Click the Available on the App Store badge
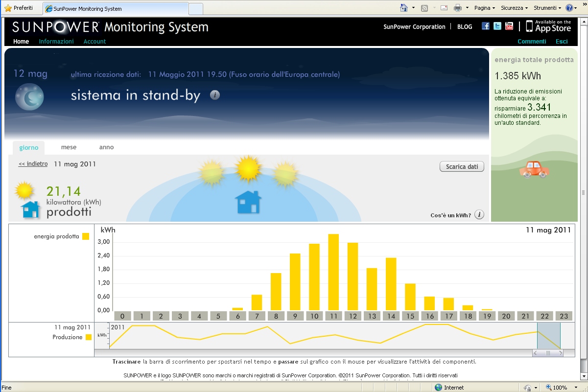Screen dimensions: 588x392 pyautogui.click(x=548, y=26)
